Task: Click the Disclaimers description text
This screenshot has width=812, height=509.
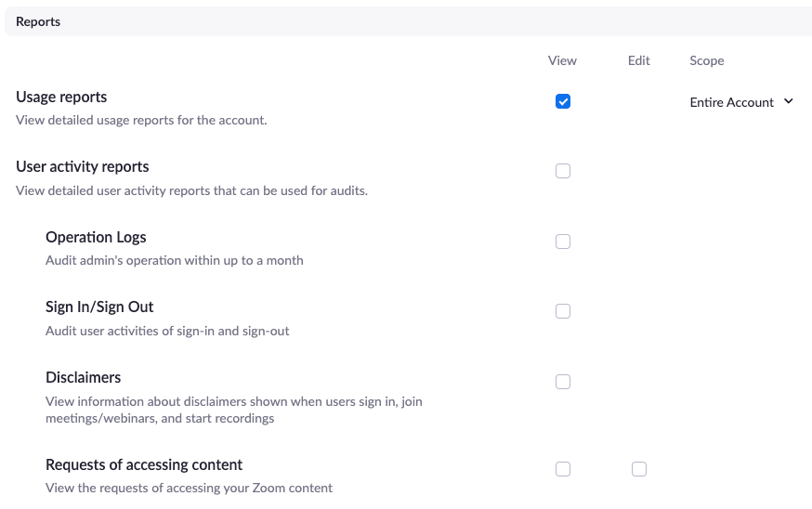Action: [x=234, y=410]
